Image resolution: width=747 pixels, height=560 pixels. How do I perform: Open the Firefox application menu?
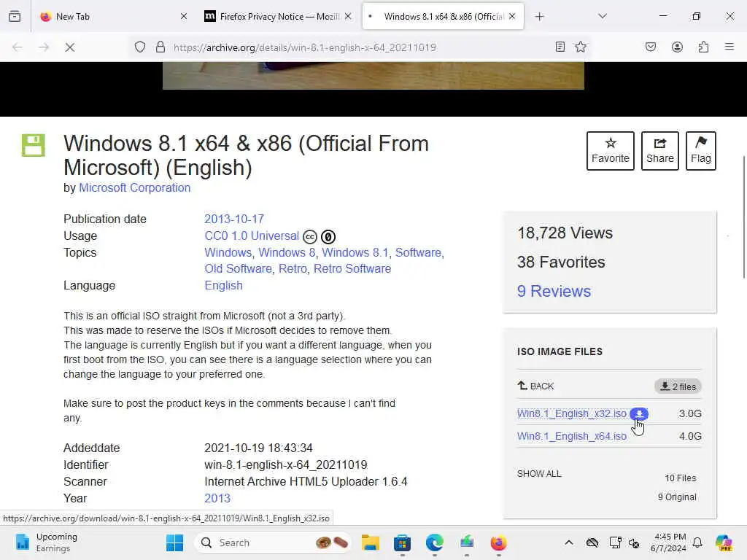[729, 47]
